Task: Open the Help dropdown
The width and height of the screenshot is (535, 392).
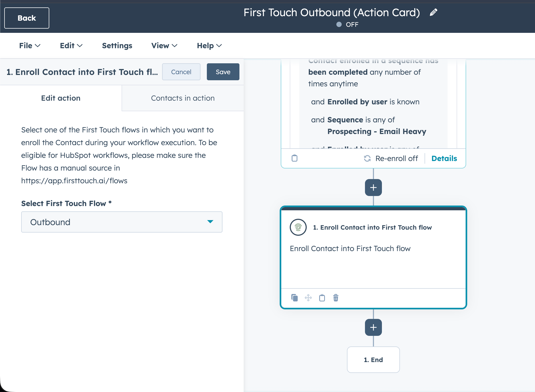Action: [209, 45]
